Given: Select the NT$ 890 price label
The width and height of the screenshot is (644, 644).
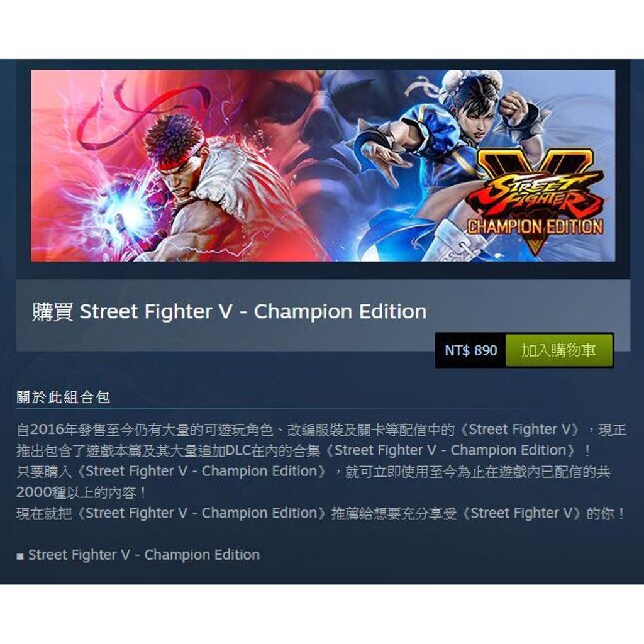Looking at the screenshot, I should [x=470, y=350].
